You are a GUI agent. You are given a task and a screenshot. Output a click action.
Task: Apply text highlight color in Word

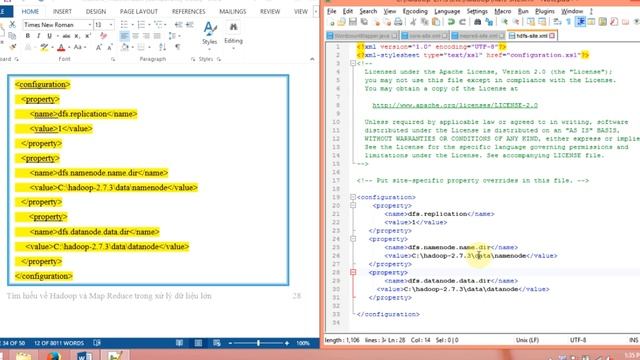44,47
